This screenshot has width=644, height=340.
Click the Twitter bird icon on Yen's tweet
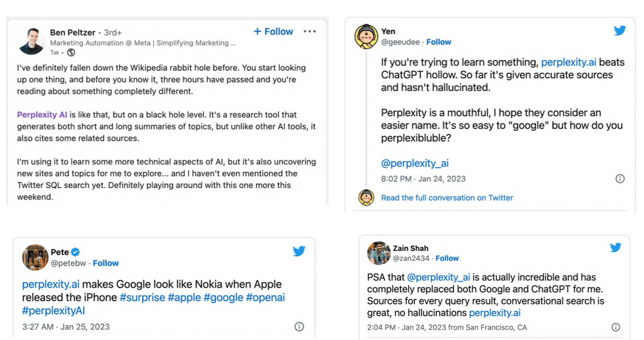click(x=620, y=31)
